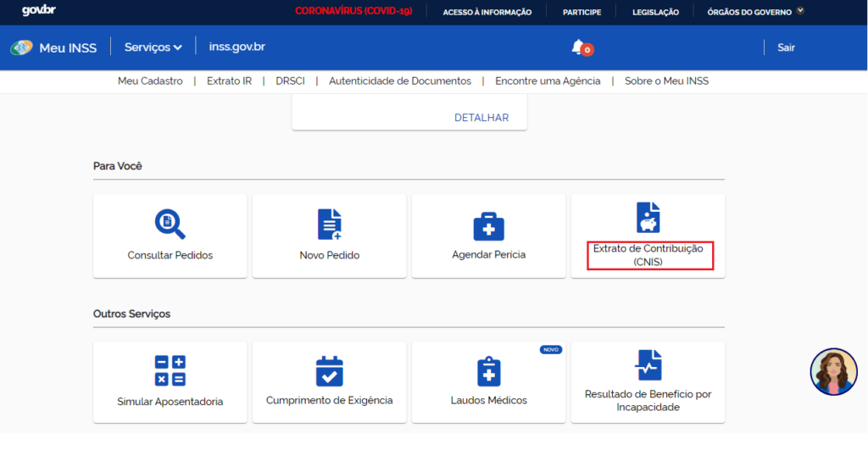Open the virtual assistant avatar

pyautogui.click(x=833, y=372)
